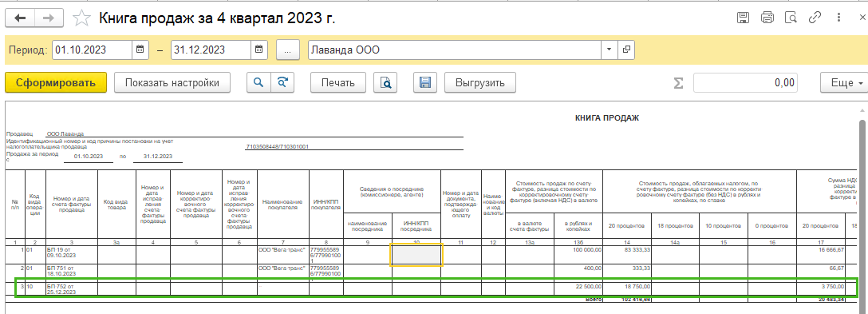Select the 100 000,00 amount cell
The image size is (868, 314).
coord(578,255)
